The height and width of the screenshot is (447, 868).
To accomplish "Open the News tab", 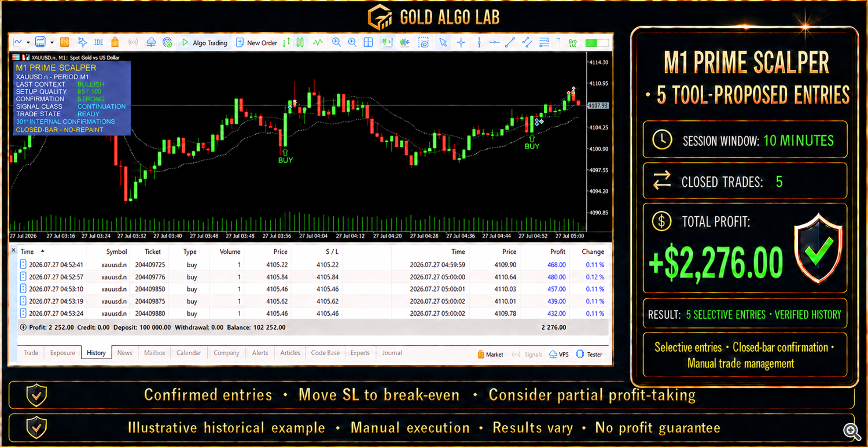I will coord(124,353).
